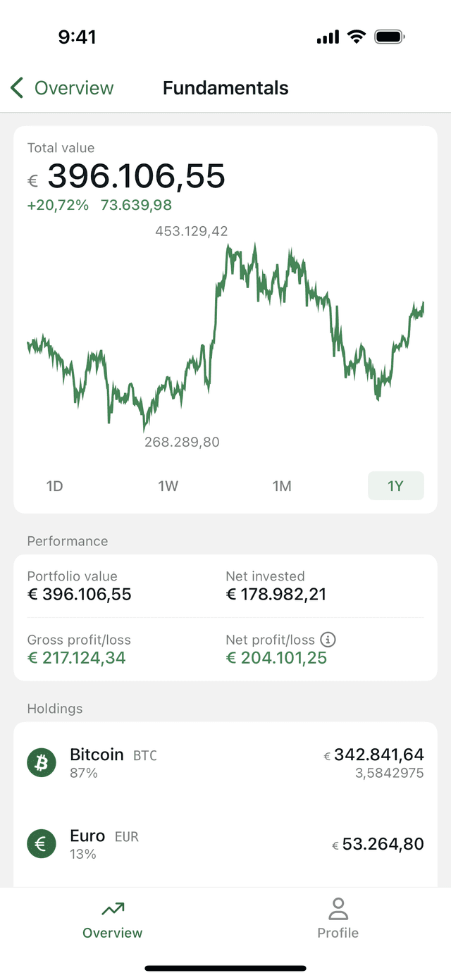Select the 1D time range

coord(54,486)
